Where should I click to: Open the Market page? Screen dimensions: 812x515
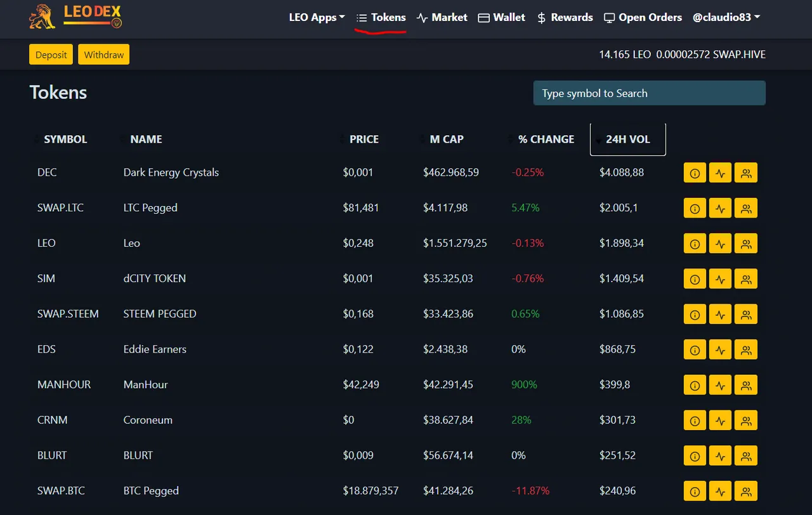442,18
